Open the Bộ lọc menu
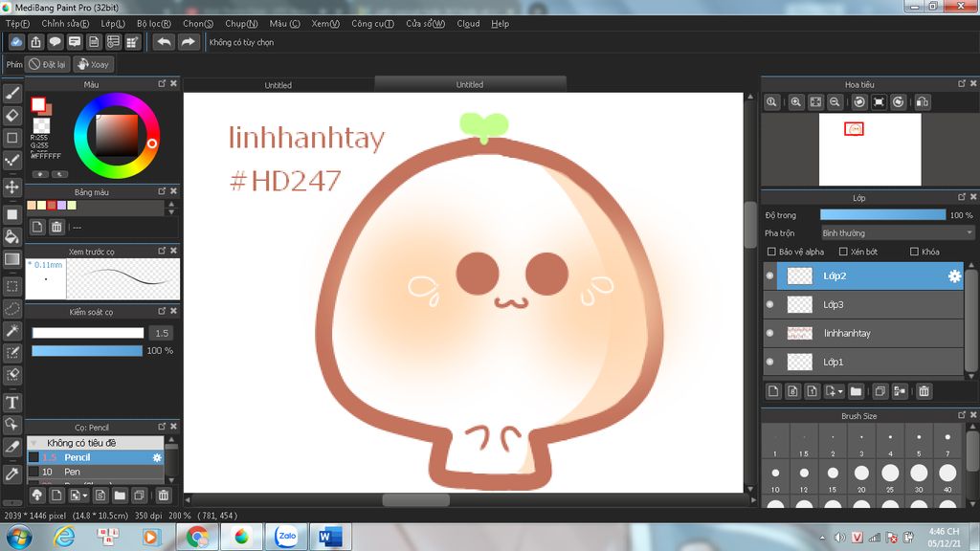This screenshot has height=551, width=980. point(154,24)
